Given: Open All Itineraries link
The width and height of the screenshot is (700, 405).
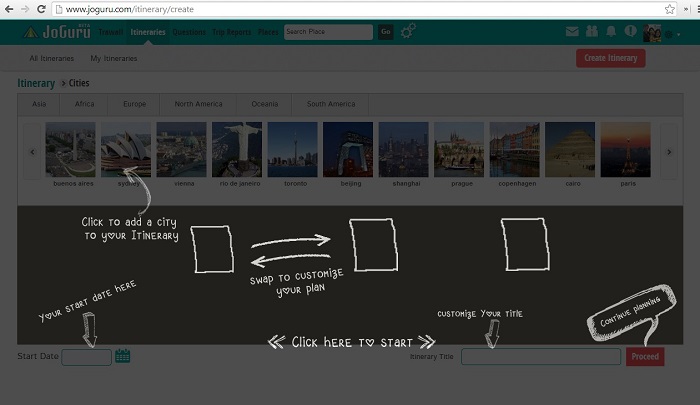Looking at the screenshot, I should (52, 58).
